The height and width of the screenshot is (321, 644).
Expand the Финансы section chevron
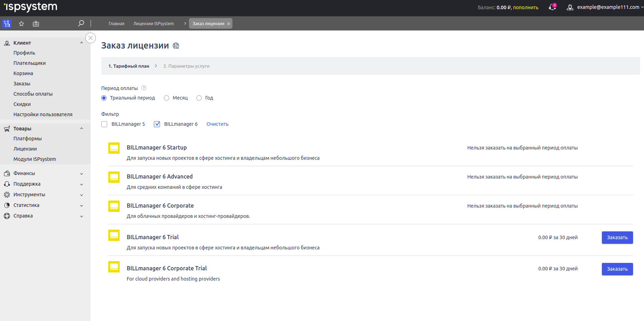coord(81,174)
